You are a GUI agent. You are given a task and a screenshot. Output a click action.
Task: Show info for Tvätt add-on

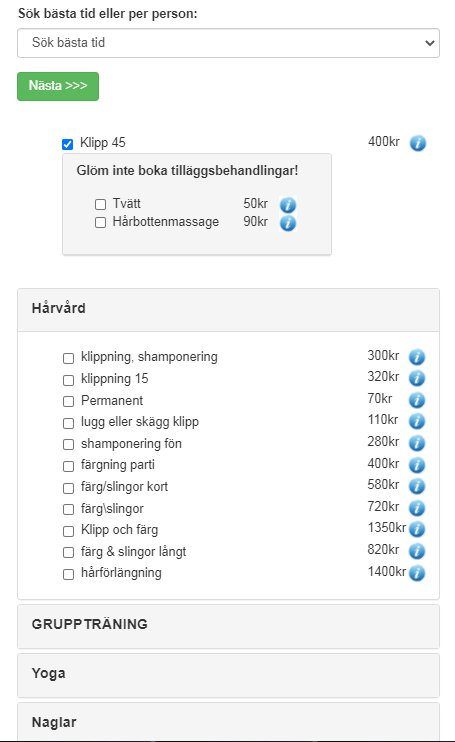[x=288, y=205]
